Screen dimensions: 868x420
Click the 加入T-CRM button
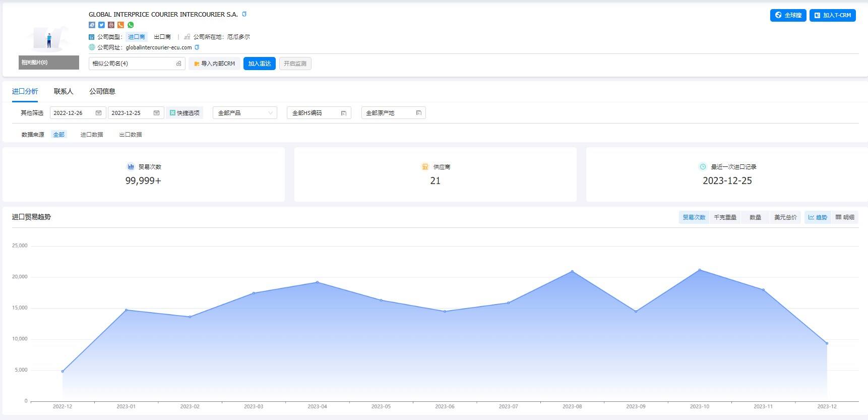click(x=833, y=15)
